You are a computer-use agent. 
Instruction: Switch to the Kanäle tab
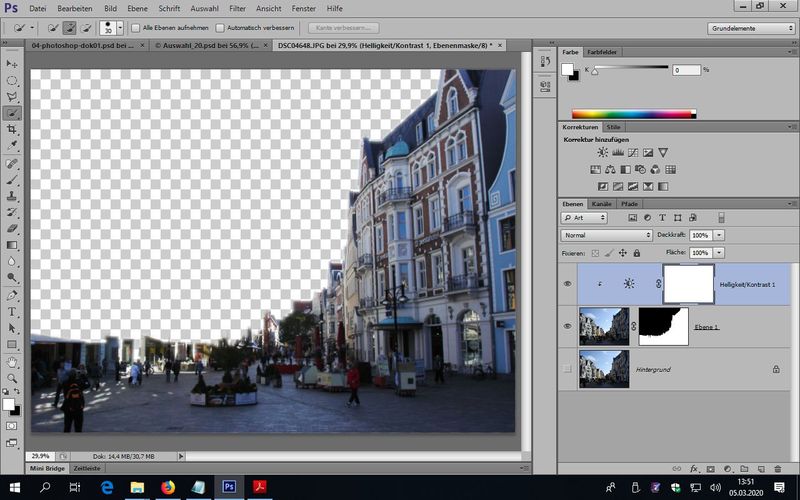click(602, 204)
